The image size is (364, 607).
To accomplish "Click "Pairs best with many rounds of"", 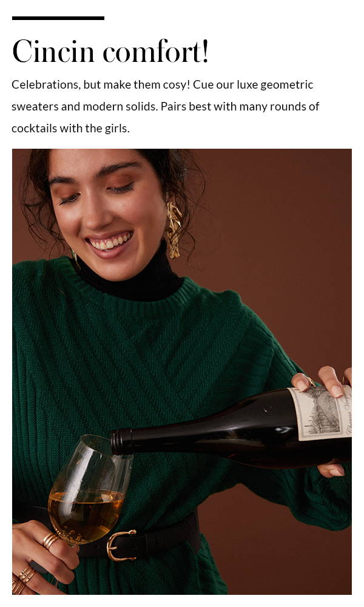I will pyautogui.click(x=240, y=106).
